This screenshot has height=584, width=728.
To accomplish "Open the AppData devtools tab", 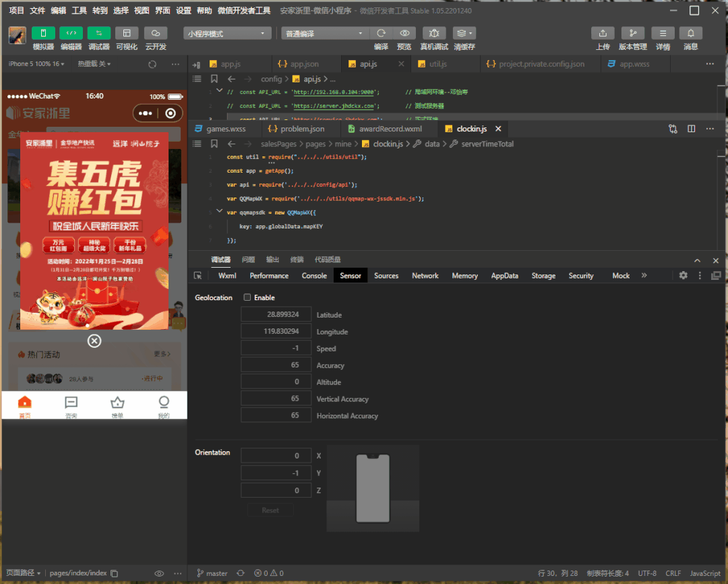I will click(505, 276).
